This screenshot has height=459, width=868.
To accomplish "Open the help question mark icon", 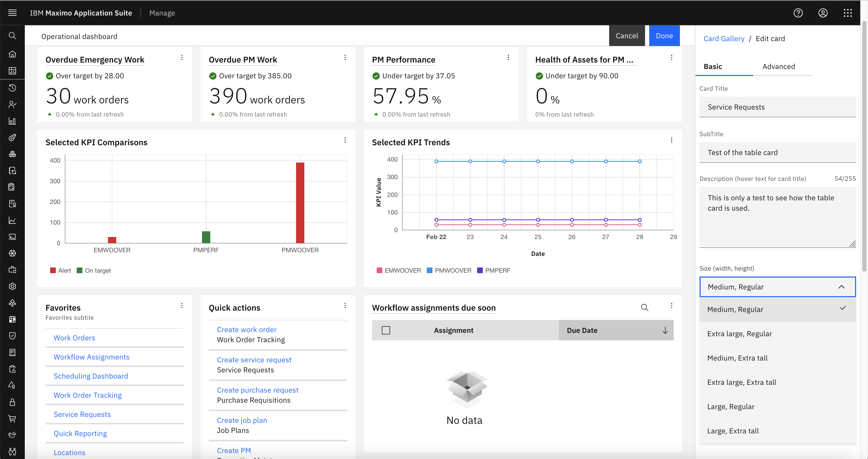I will 798,13.
